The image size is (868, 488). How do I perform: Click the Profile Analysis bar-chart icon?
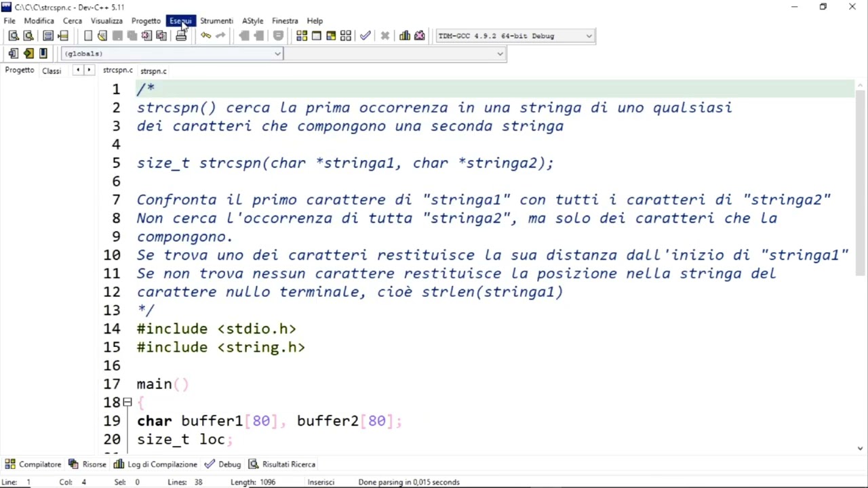click(405, 36)
